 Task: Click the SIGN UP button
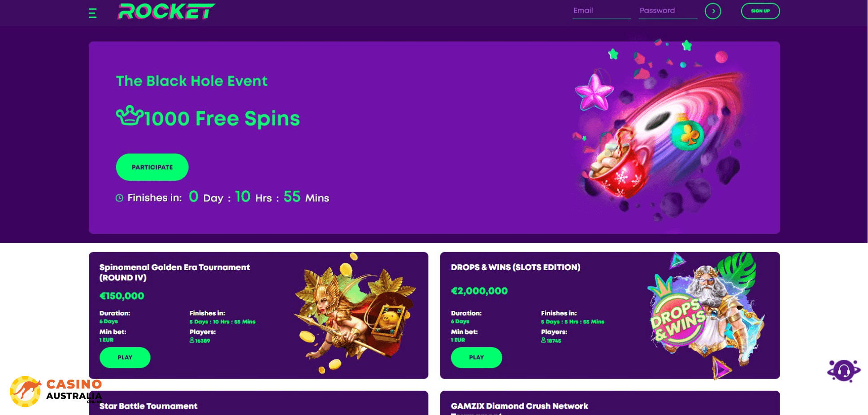click(760, 11)
